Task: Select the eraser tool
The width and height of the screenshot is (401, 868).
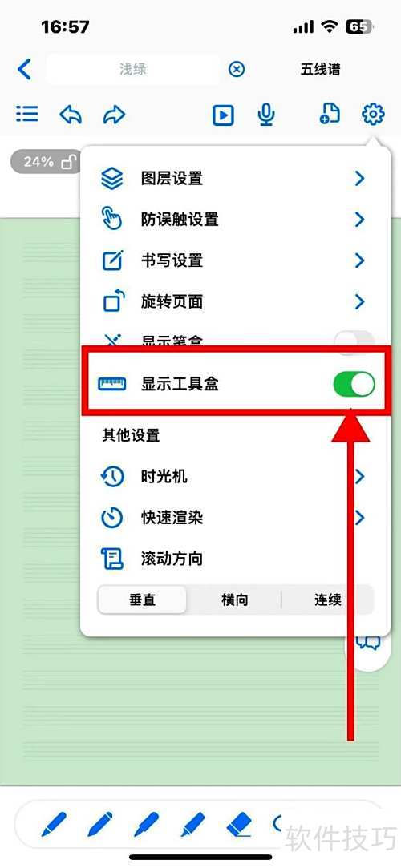Action: click(x=239, y=824)
